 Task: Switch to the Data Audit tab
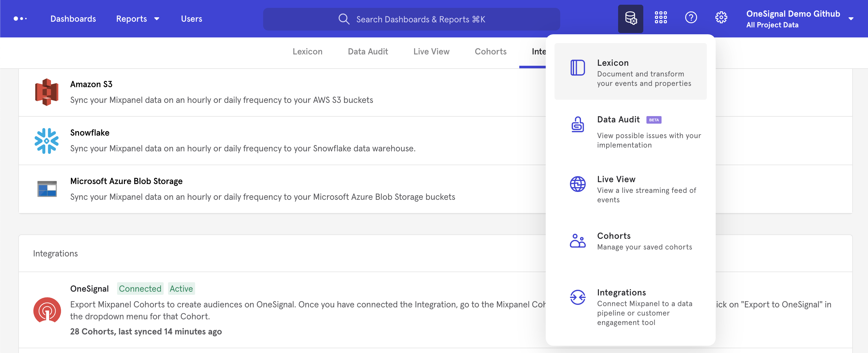pos(368,52)
